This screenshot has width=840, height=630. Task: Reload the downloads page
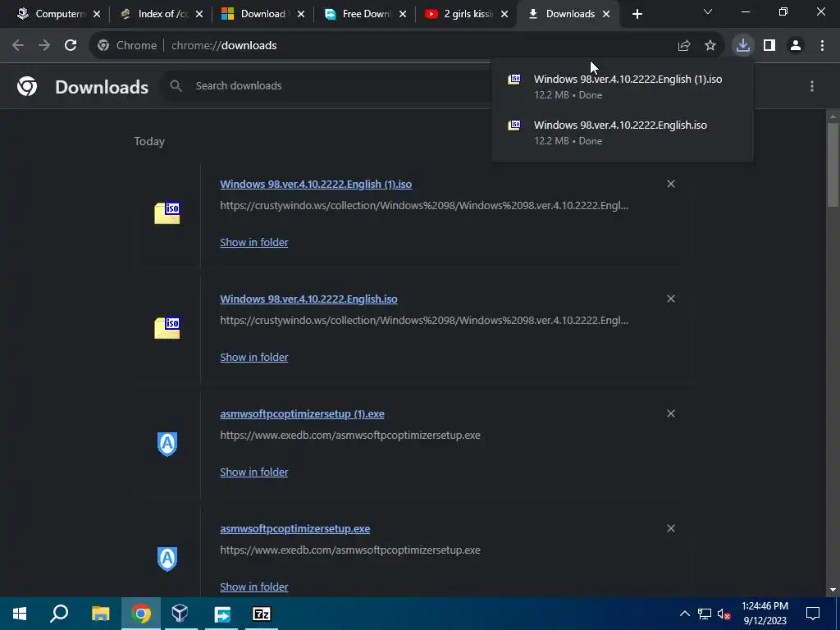coord(71,46)
